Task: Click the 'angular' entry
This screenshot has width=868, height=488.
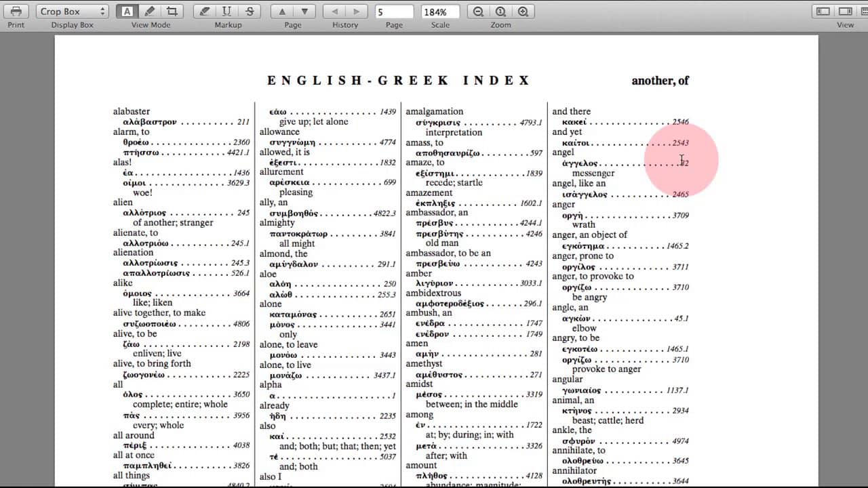Action: point(567,380)
